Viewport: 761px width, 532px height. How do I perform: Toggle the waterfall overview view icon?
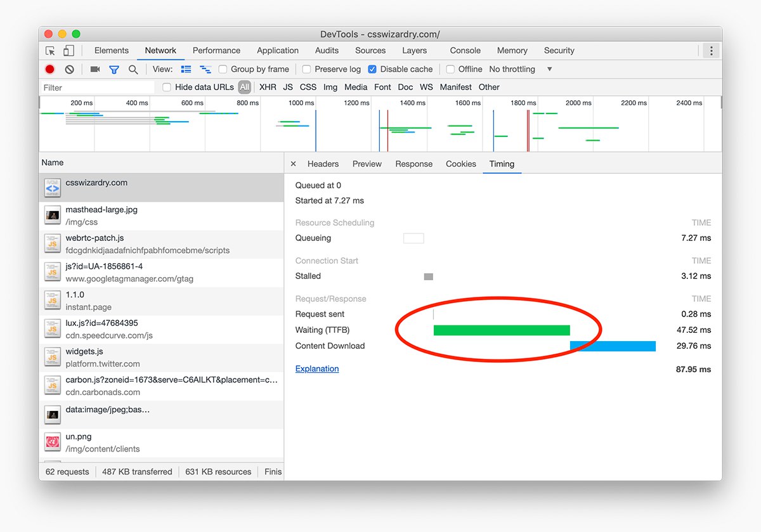click(x=205, y=69)
